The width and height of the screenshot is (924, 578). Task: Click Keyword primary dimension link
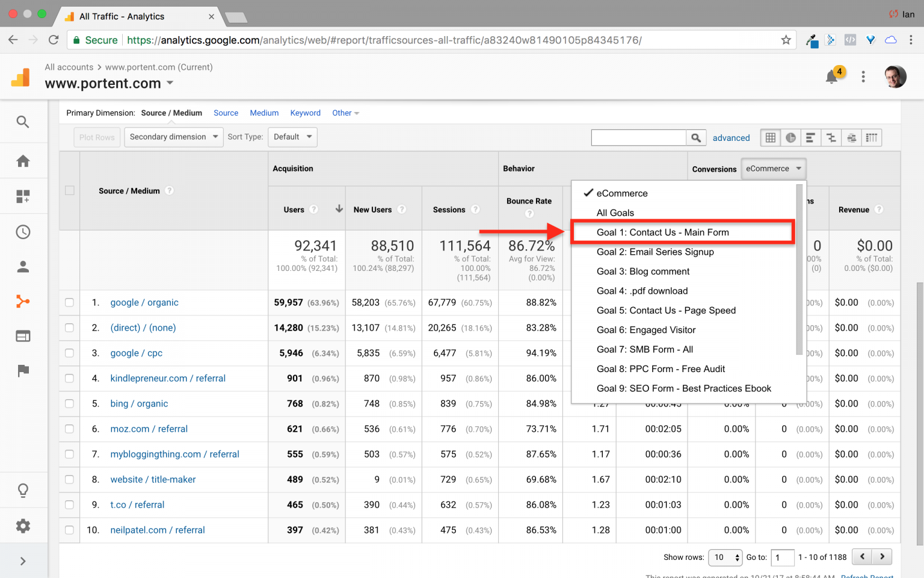click(305, 113)
